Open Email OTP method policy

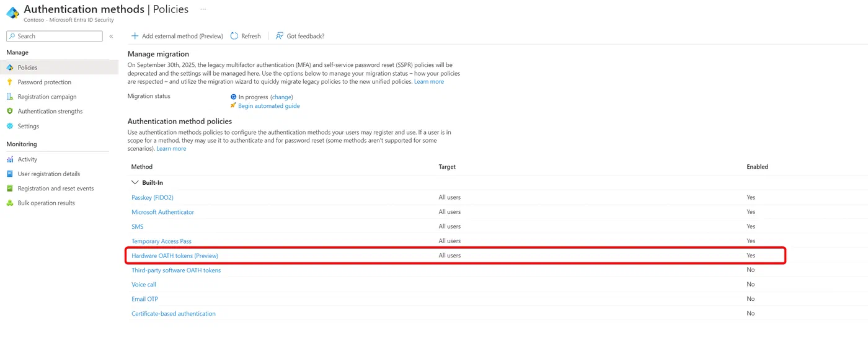point(145,299)
